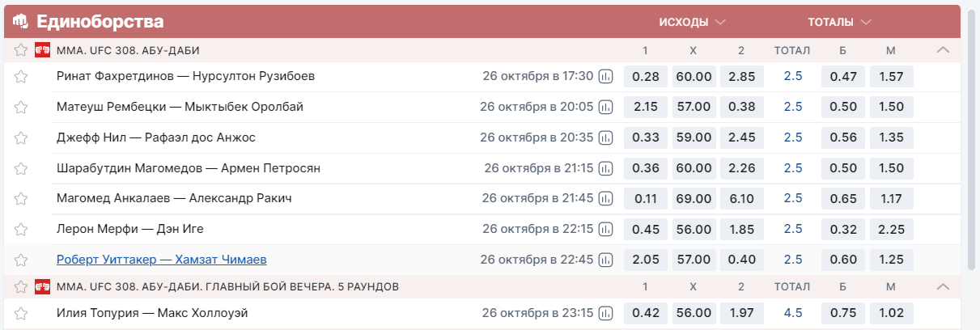Favorite the Магомедов — Петросян match star
This screenshot has height=330, width=980.
click(x=21, y=168)
